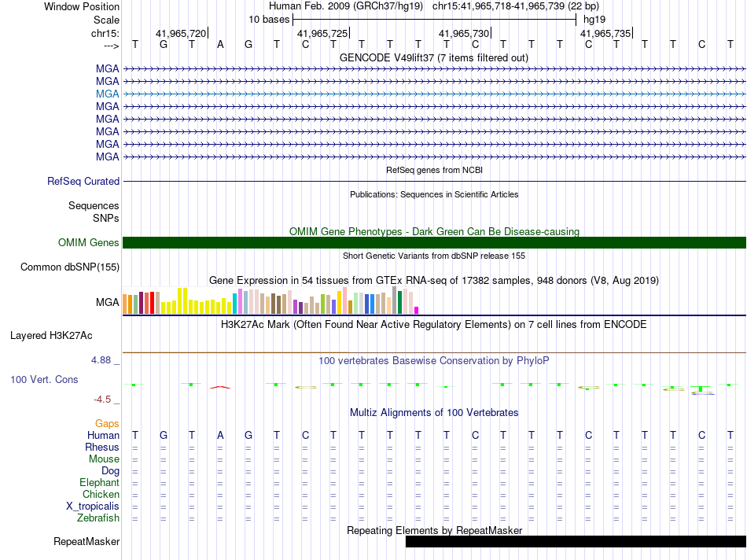Click the Window Position label
747x560 pixels.
point(82,6)
